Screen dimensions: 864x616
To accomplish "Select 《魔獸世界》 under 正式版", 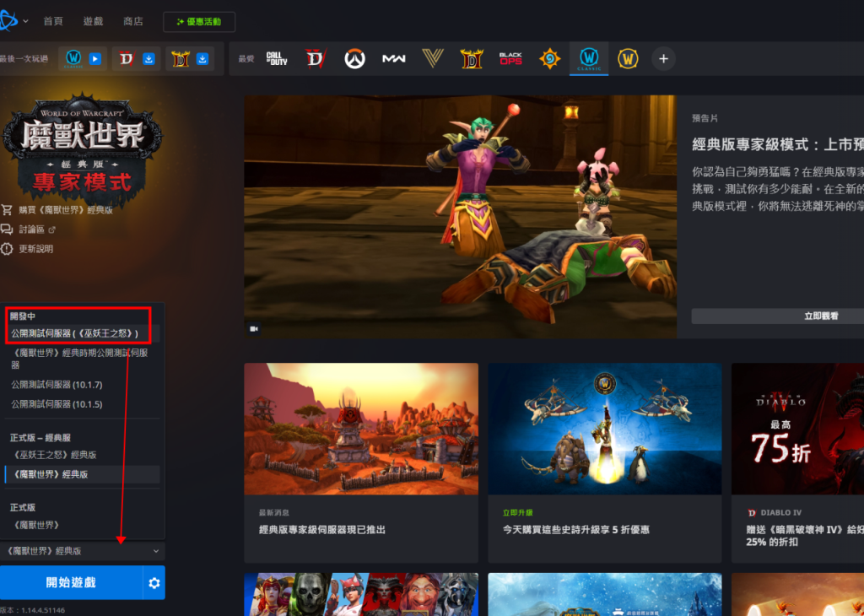I will click(82, 525).
